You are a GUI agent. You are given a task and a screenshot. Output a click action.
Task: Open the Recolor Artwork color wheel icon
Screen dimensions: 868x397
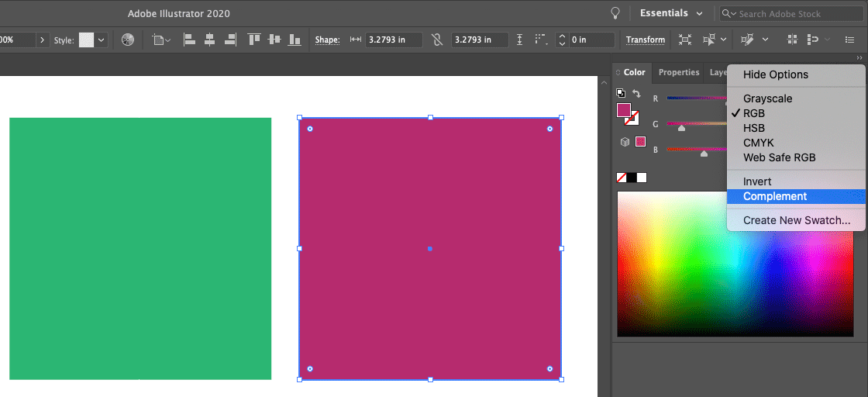tap(128, 40)
